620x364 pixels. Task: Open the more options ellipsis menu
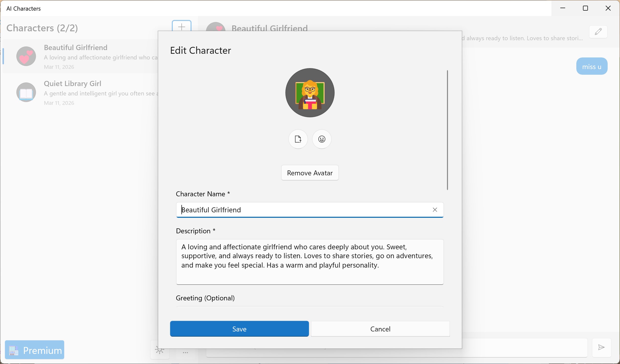click(185, 353)
